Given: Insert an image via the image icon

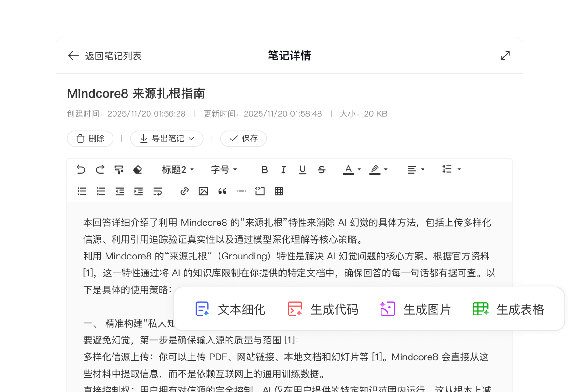Looking at the screenshot, I should coord(203,191).
